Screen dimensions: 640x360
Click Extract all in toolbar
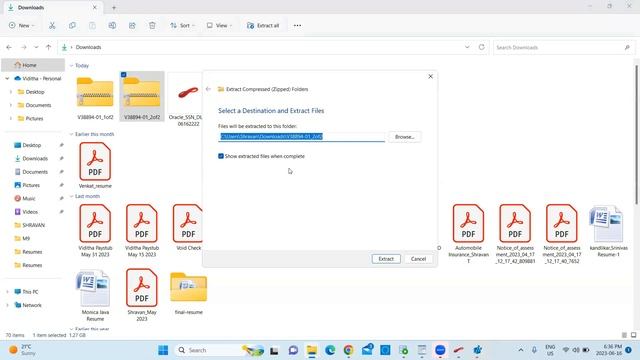pyautogui.click(x=263, y=25)
